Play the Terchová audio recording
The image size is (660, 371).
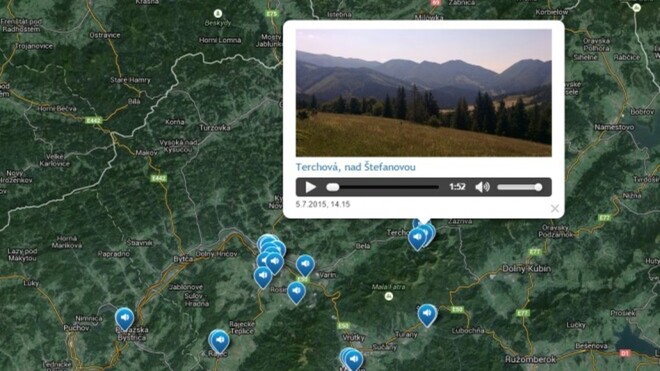(x=311, y=187)
